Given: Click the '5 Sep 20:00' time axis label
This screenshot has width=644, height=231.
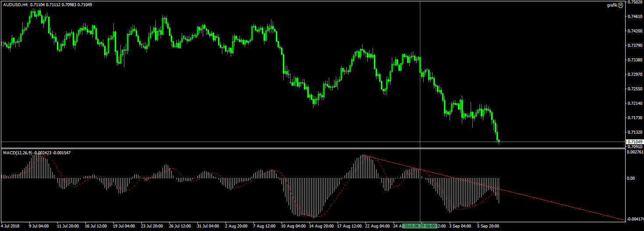Looking at the screenshot, I should point(488,226).
